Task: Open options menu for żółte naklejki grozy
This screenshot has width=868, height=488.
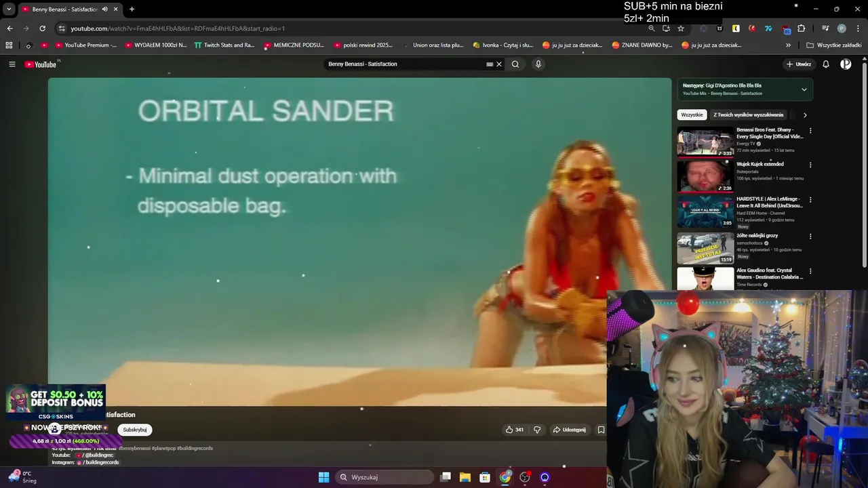Action: 810,237
